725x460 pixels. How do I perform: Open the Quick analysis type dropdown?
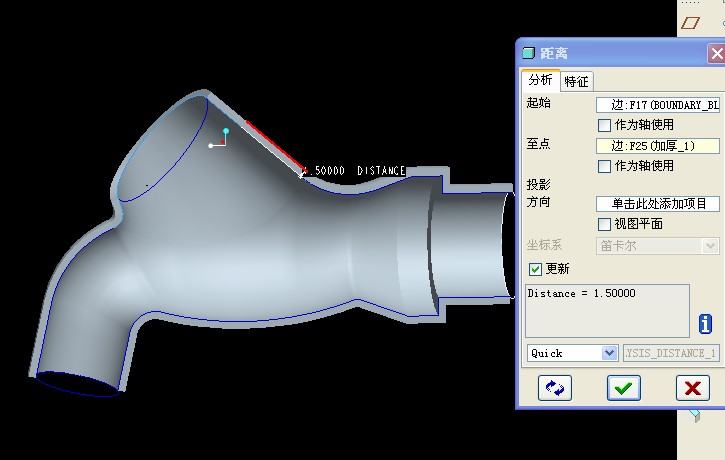[609, 353]
